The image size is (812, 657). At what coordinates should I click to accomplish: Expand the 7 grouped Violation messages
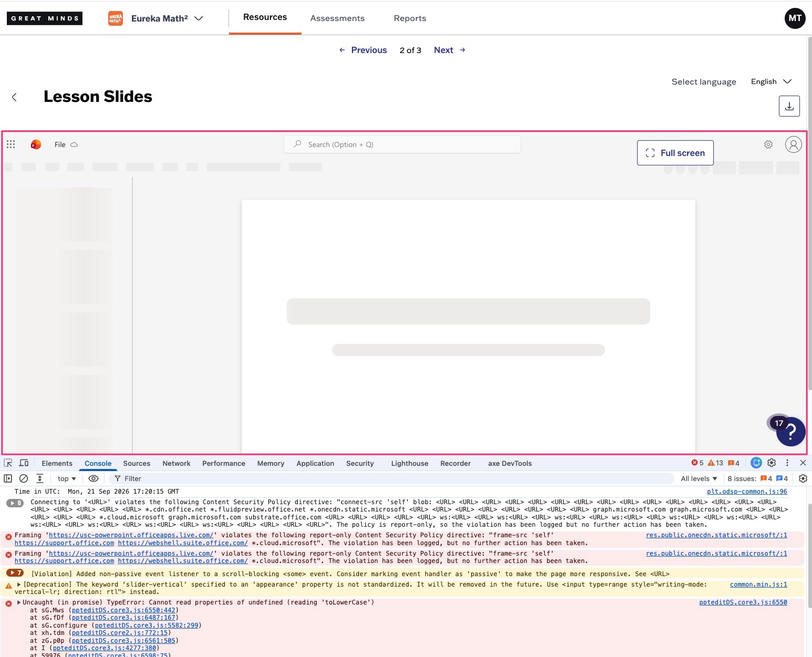click(15, 573)
